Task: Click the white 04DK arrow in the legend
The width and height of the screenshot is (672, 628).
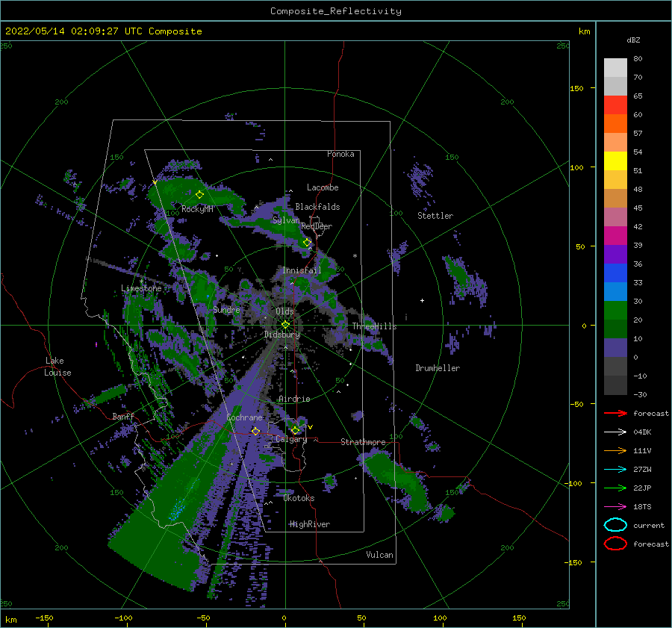Action: (x=615, y=432)
